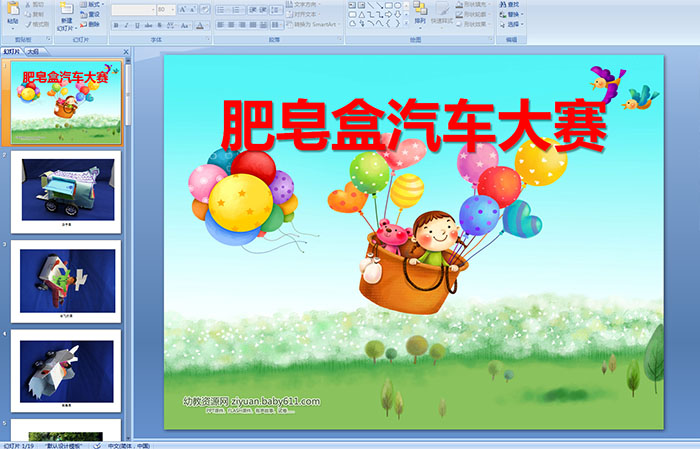This screenshot has height=449, width=700.
Task: Toggle Align Text Left
Action: click(x=220, y=25)
